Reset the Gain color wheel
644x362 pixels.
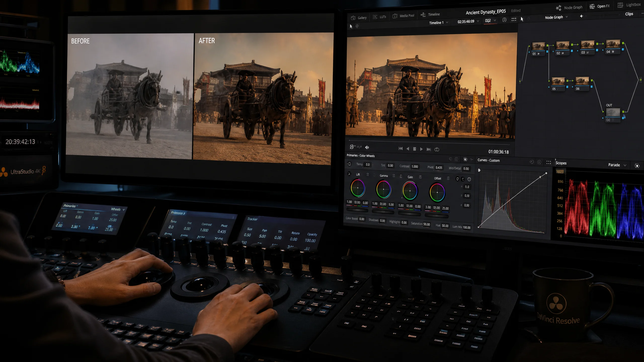point(420,177)
